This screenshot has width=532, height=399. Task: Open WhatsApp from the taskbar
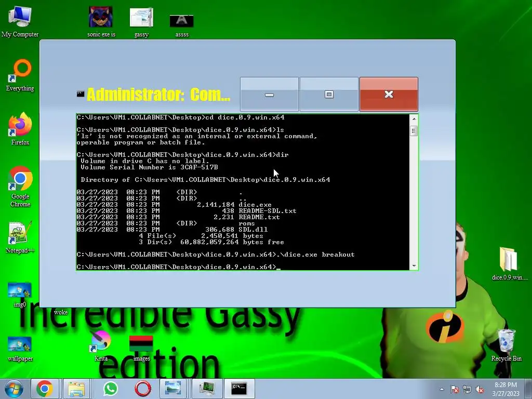coord(110,389)
